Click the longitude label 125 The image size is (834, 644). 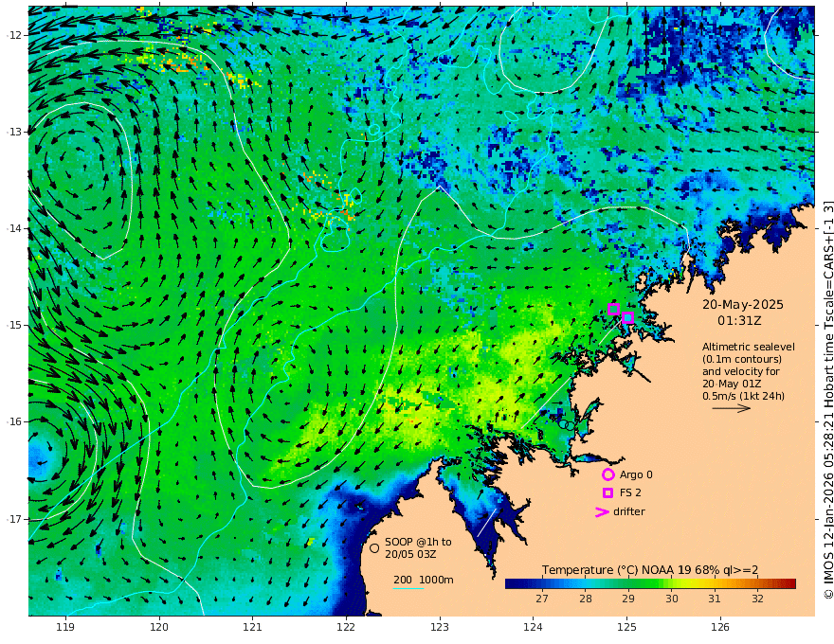pyautogui.click(x=626, y=627)
